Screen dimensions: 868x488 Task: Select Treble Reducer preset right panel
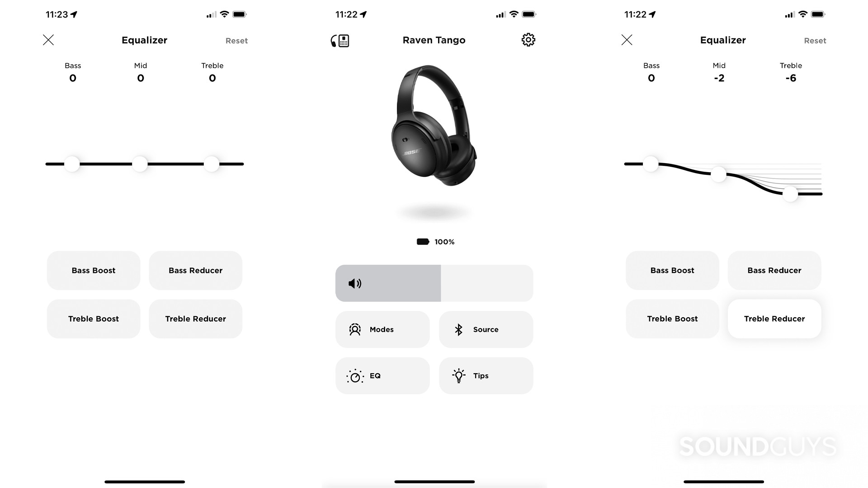point(774,319)
